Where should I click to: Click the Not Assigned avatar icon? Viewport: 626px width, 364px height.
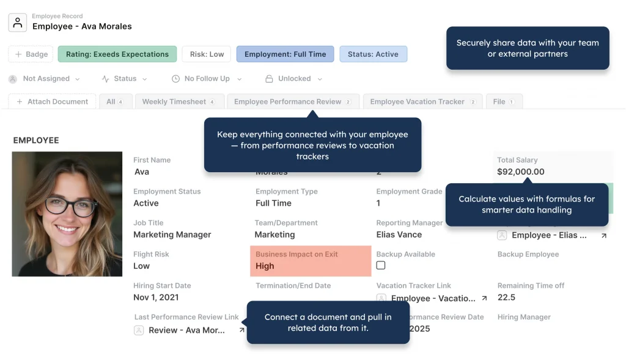(13, 79)
